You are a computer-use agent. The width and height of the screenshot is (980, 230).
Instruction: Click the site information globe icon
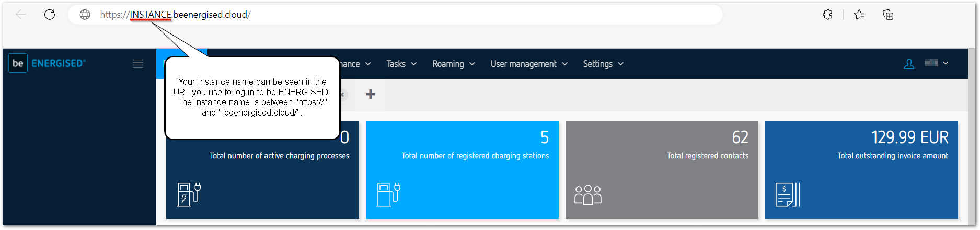[x=85, y=15]
